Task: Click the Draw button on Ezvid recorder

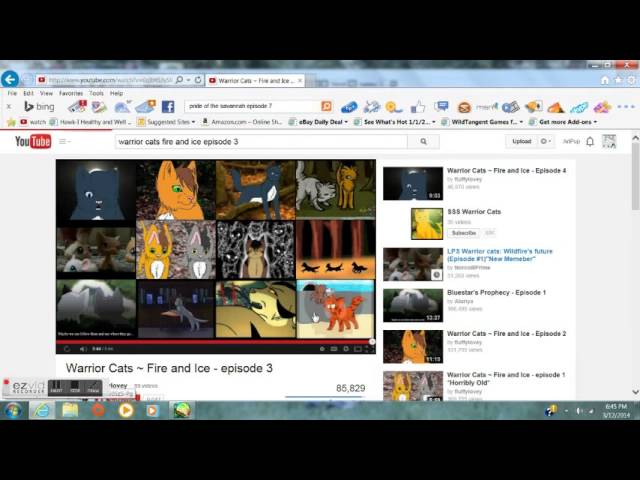Action: point(93,387)
